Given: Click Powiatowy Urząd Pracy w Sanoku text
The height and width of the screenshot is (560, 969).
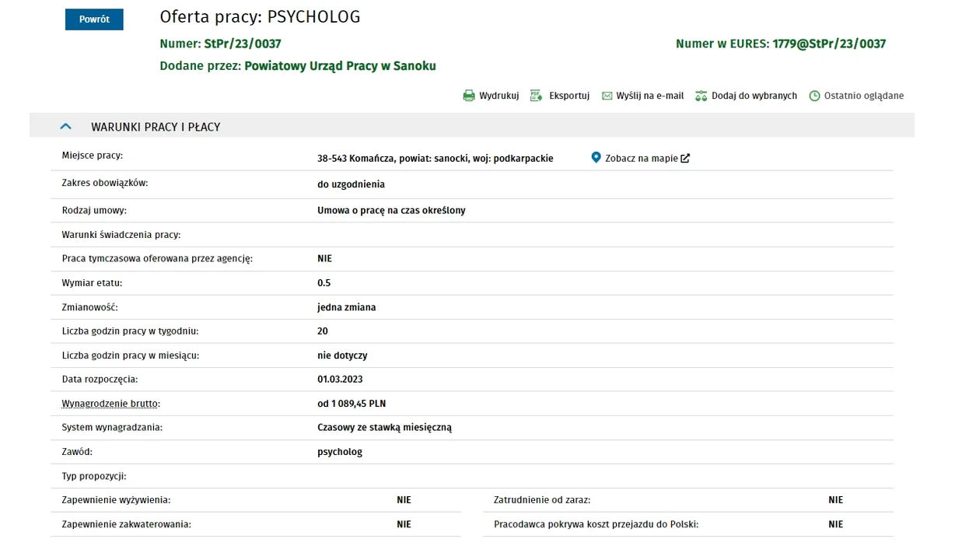Looking at the screenshot, I should click(340, 66).
